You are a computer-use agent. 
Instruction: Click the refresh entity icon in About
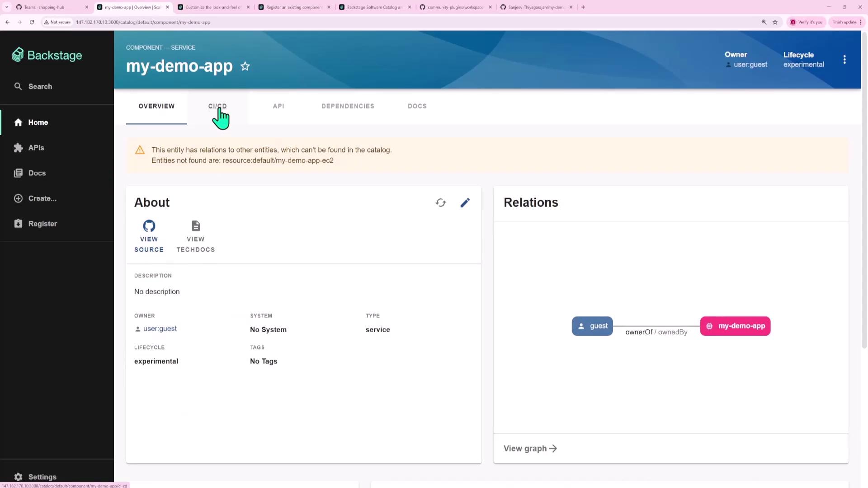click(x=441, y=203)
